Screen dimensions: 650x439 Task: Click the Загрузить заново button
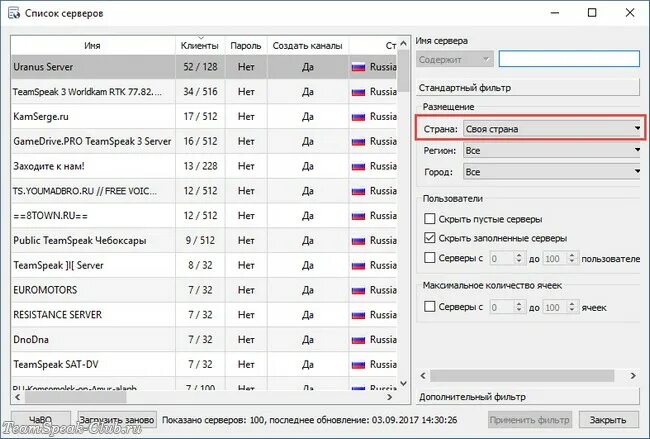tap(117, 420)
